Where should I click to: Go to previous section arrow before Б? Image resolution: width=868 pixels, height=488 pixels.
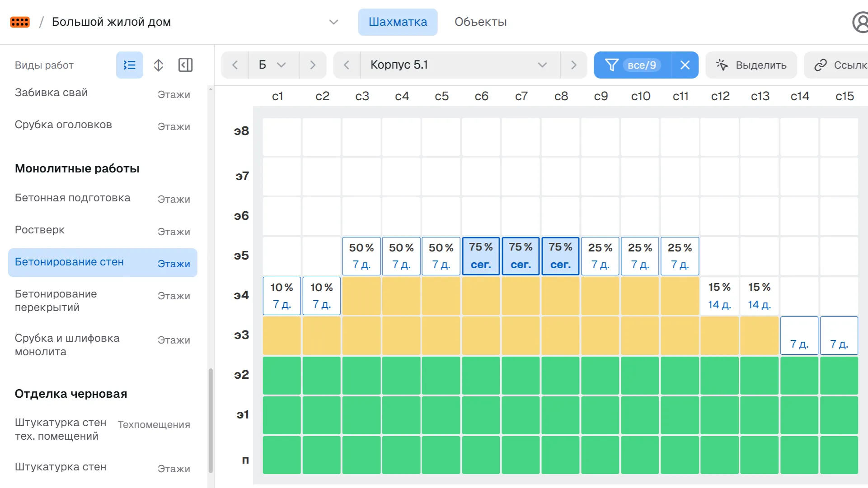(x=235, y=65)
